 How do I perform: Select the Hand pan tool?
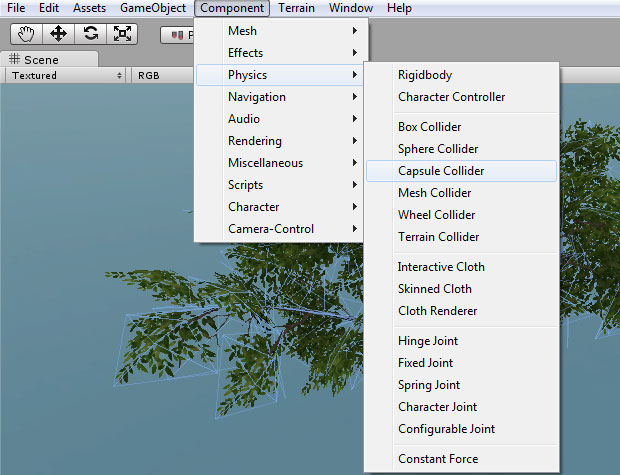click(x=25, y=33)
